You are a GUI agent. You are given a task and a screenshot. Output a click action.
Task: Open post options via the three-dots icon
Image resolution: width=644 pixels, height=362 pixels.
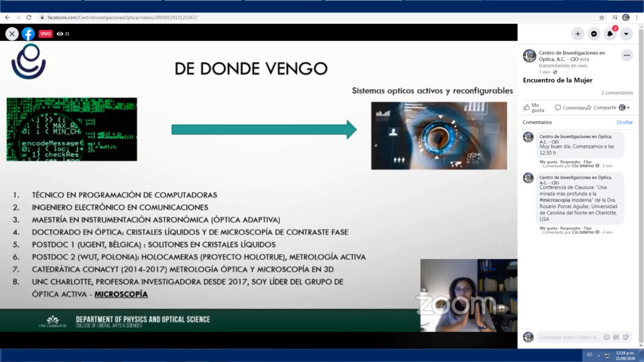pos(627,55)
